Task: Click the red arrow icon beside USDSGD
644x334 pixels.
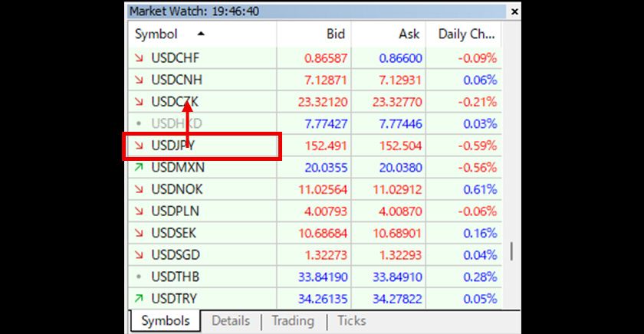Action: [x=138, y=254]
